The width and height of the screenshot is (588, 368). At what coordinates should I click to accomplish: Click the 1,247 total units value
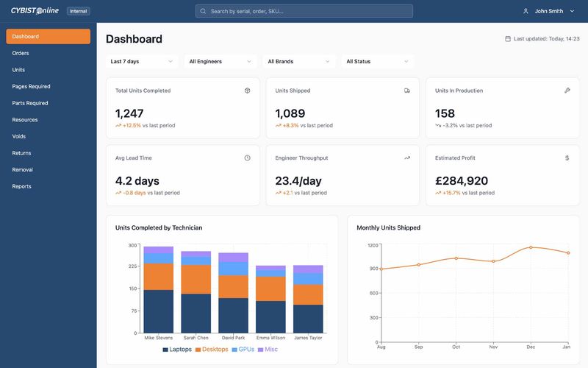point(129,113)
